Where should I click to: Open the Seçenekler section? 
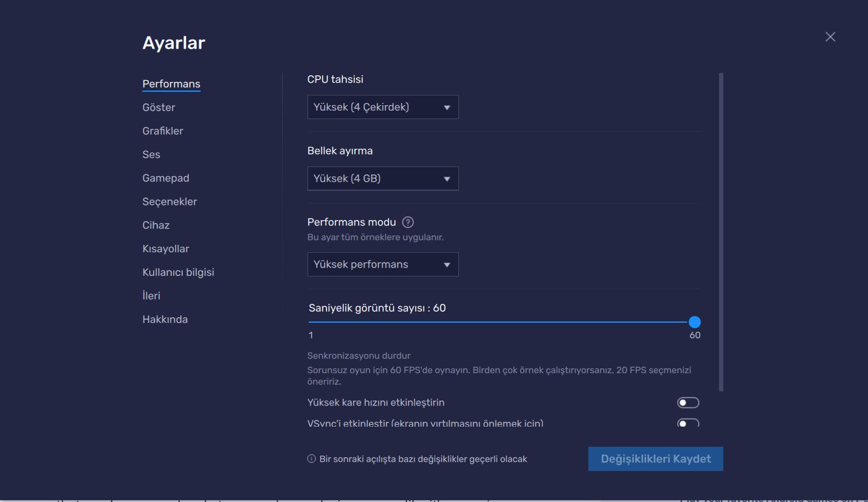coord(170,202)
